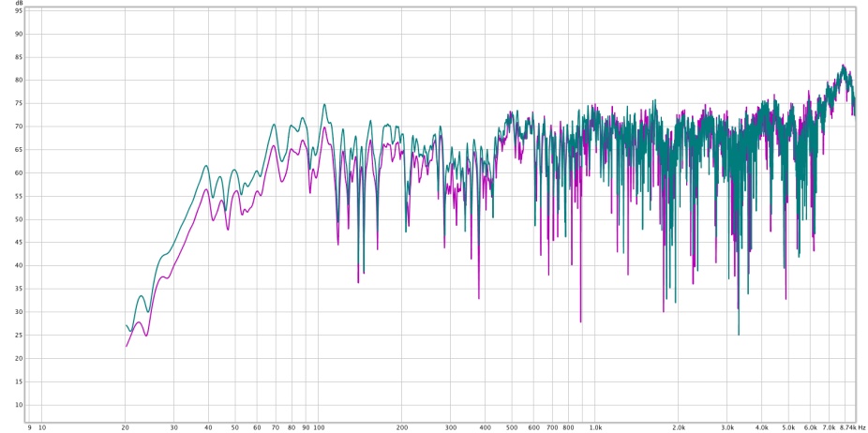Click the 7.0k label on the frequency axis

pos(830,427)
